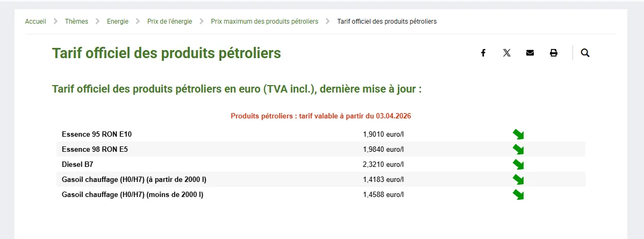
Task: Select the 1,9010 euro/l price
Action: (383, 134)
